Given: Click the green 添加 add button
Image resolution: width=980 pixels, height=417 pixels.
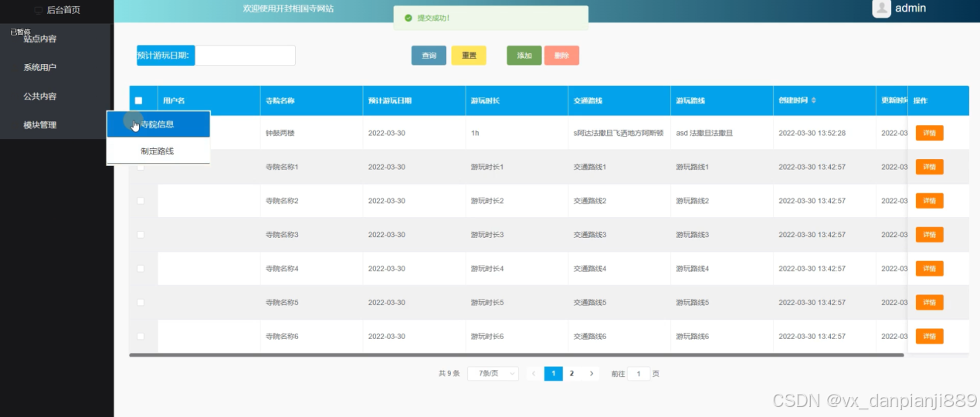Looking at the screenshot, I should point(524,56).
